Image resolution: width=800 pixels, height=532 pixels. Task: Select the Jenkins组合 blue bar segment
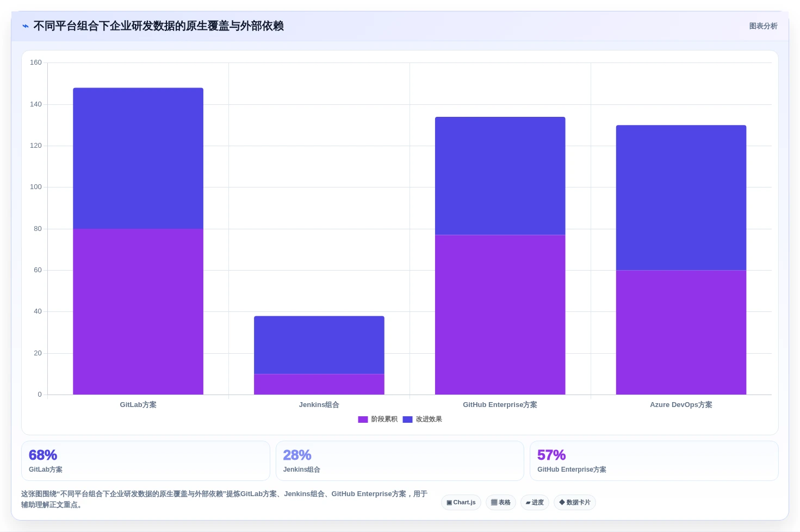[319, 345]
